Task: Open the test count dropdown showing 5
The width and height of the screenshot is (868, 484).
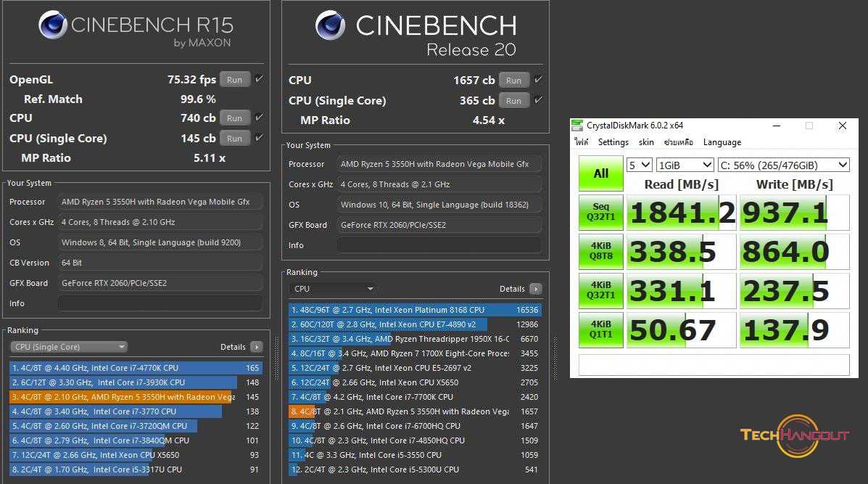Action: (x=640, y=165)
